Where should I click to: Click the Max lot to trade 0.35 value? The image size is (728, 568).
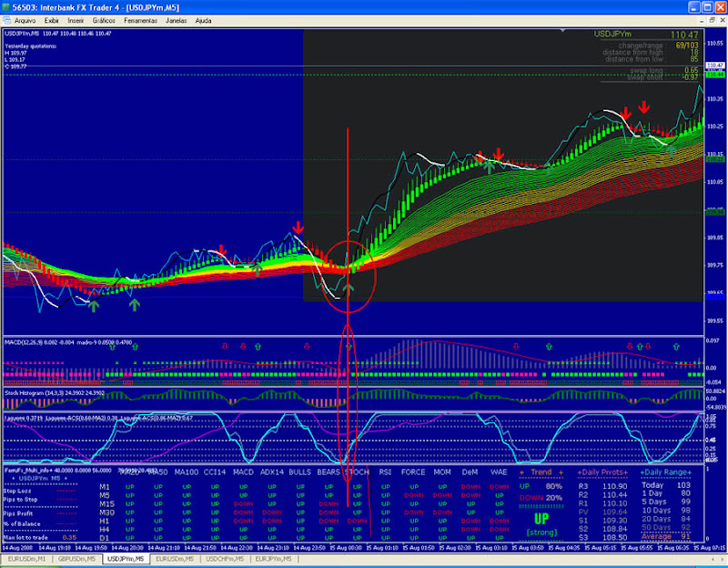69,537
